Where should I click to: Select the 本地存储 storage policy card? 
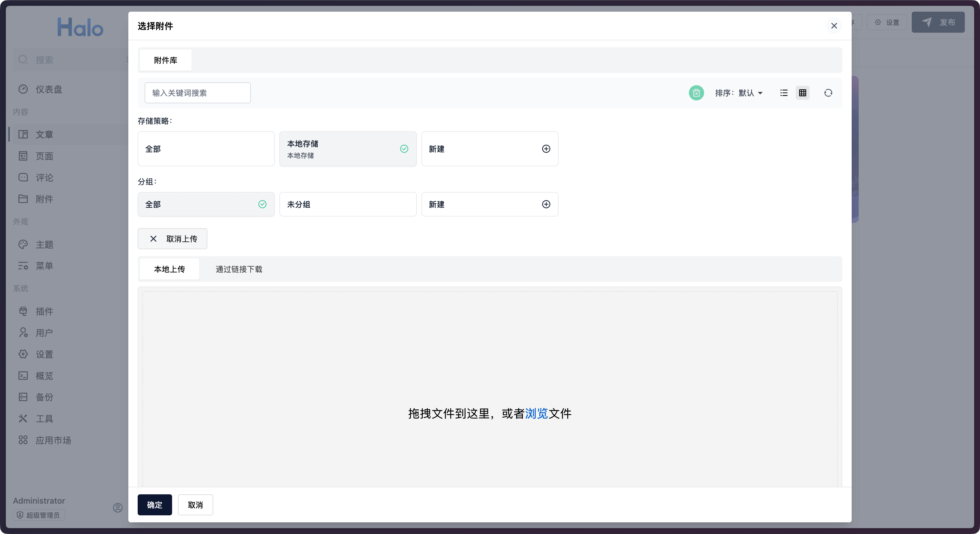point(347,149)
